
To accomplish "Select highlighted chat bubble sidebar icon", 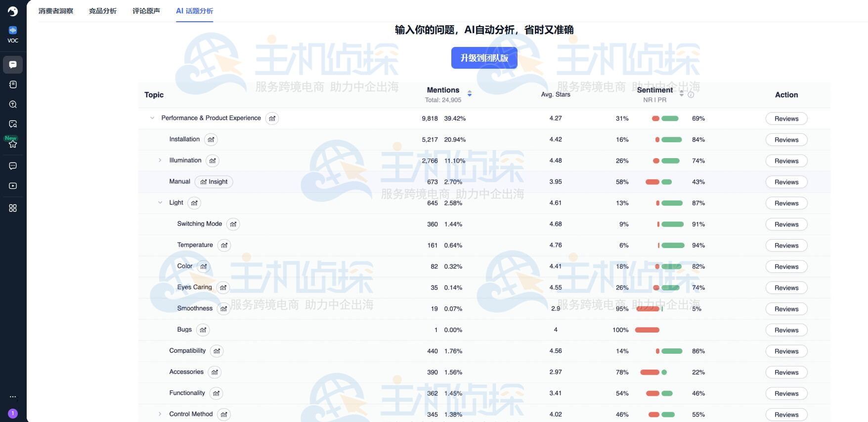I will (x=13, y=64).
